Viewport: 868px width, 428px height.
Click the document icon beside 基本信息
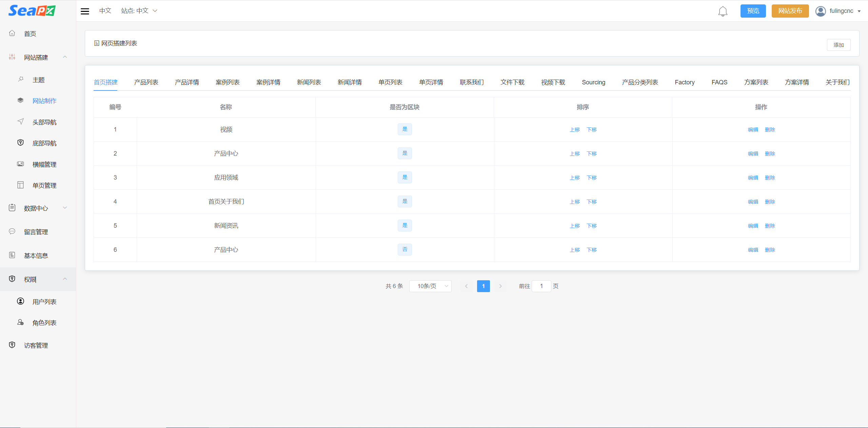pyautogui.click(x=12, y=255)
